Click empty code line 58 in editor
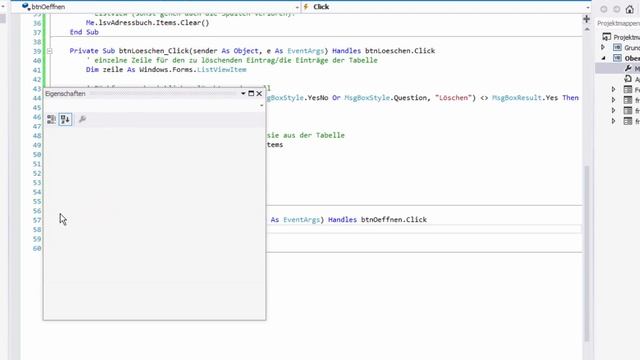The image size is (640, 360). pos(424,229)
